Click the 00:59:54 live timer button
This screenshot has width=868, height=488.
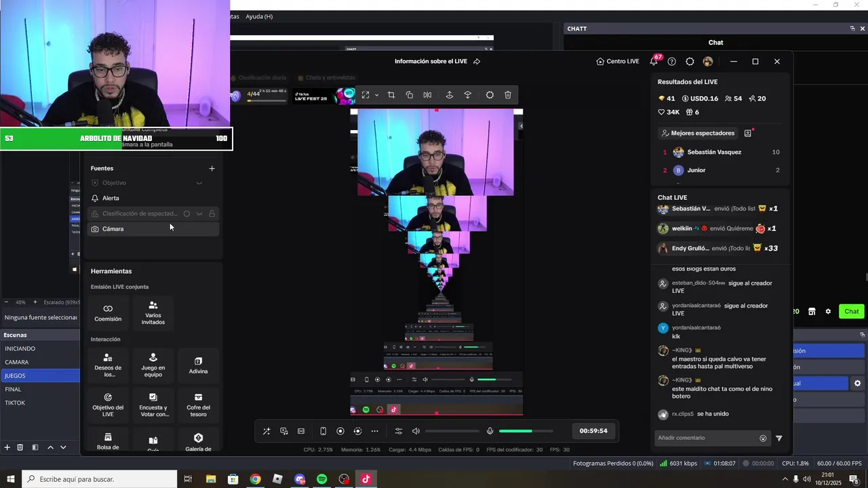coord(593,431)
